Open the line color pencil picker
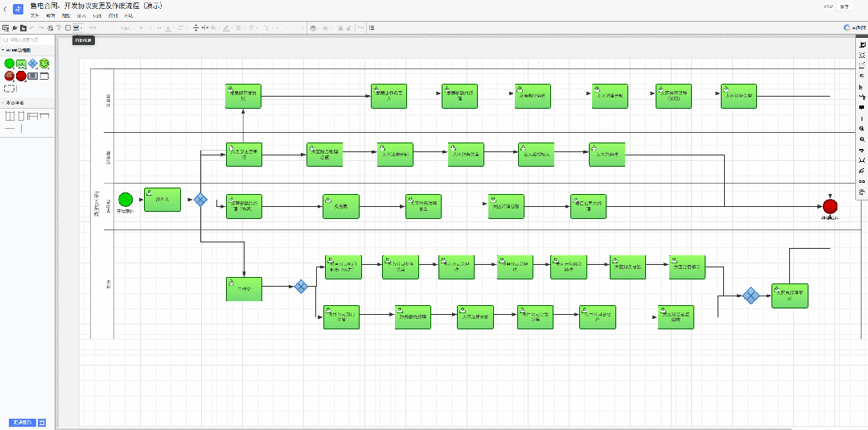Screen dimensions: 868x430 click(226, 27)
